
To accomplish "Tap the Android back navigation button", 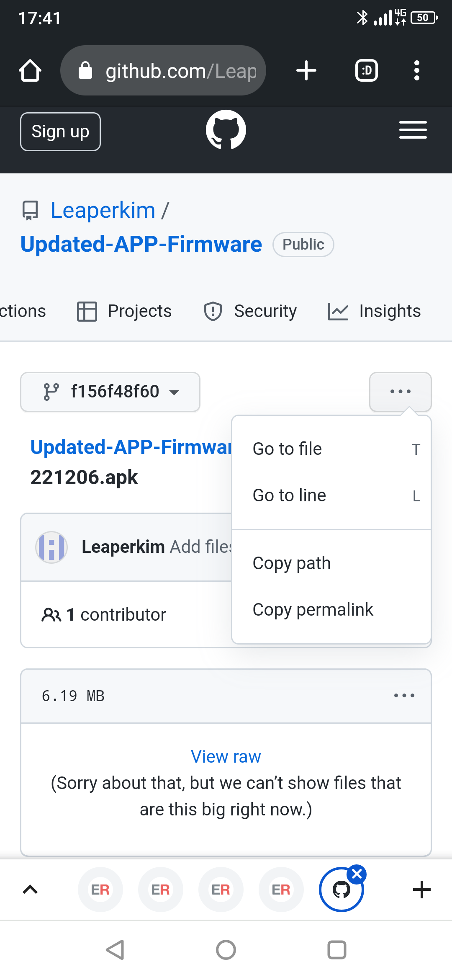I will point(115,950).
